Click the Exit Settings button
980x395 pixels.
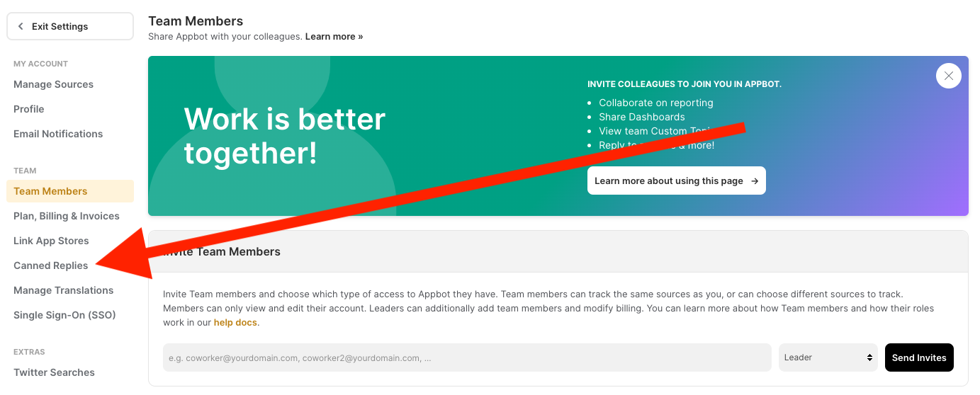coord(70,26)
